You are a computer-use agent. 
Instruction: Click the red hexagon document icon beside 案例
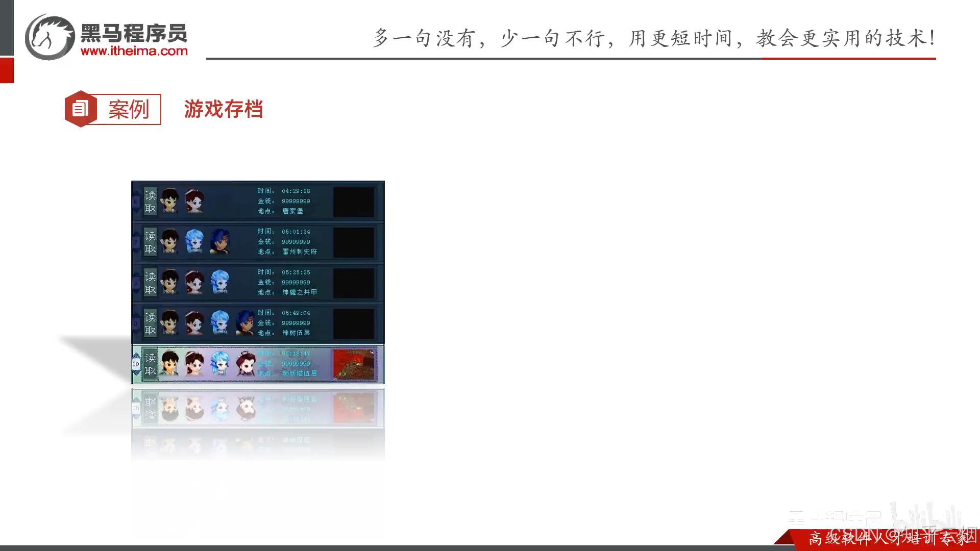pyautogui.click(x=80, y=109)
